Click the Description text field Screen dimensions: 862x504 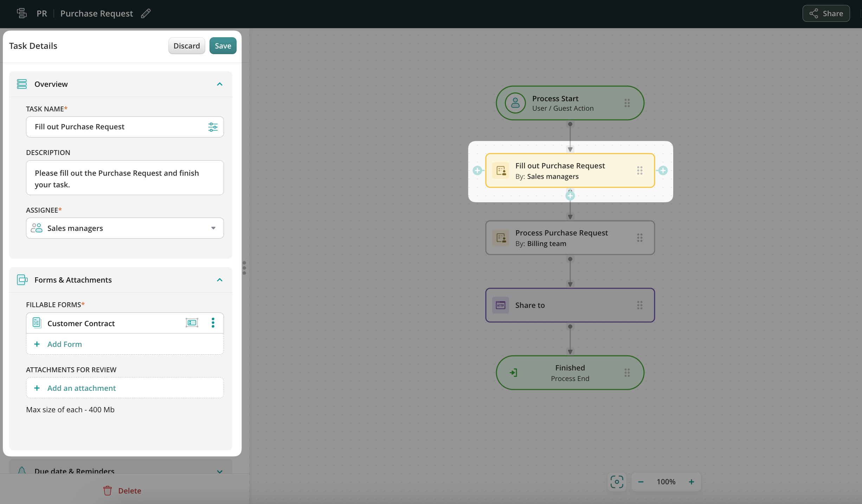click(125, 178)
